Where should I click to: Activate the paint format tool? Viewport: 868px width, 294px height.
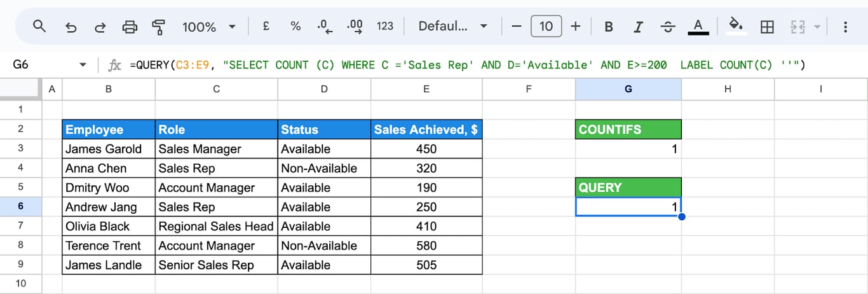tap(159, 27)
